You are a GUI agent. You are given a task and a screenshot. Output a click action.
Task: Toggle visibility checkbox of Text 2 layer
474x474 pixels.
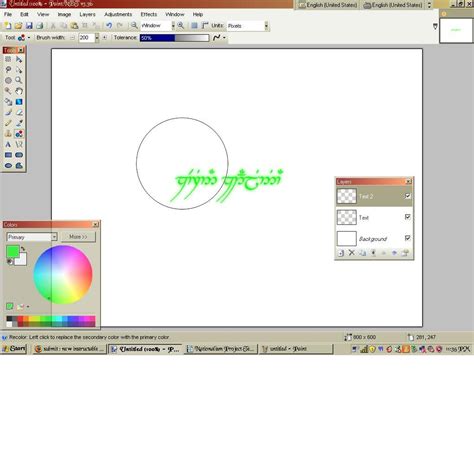[408, 196]
